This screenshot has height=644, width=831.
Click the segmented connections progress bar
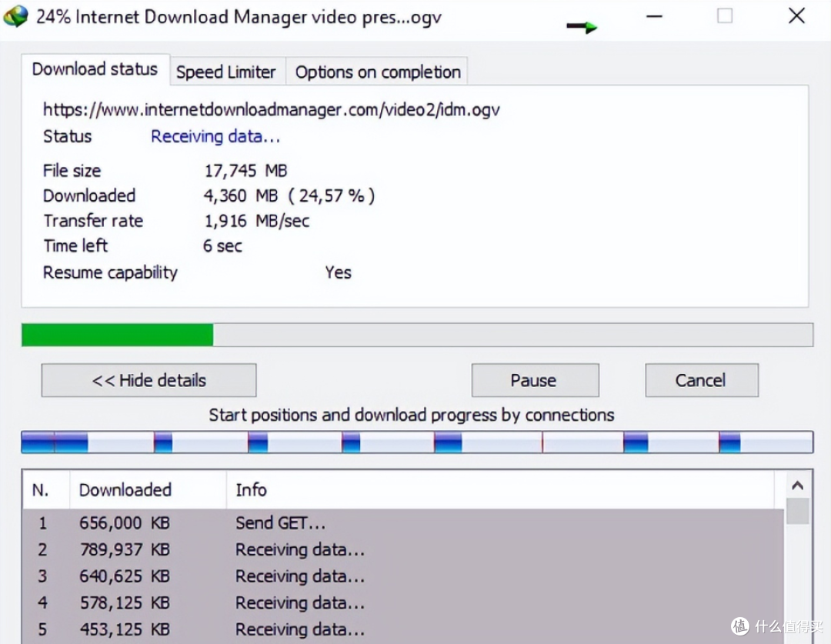click(x=416, y=442)
